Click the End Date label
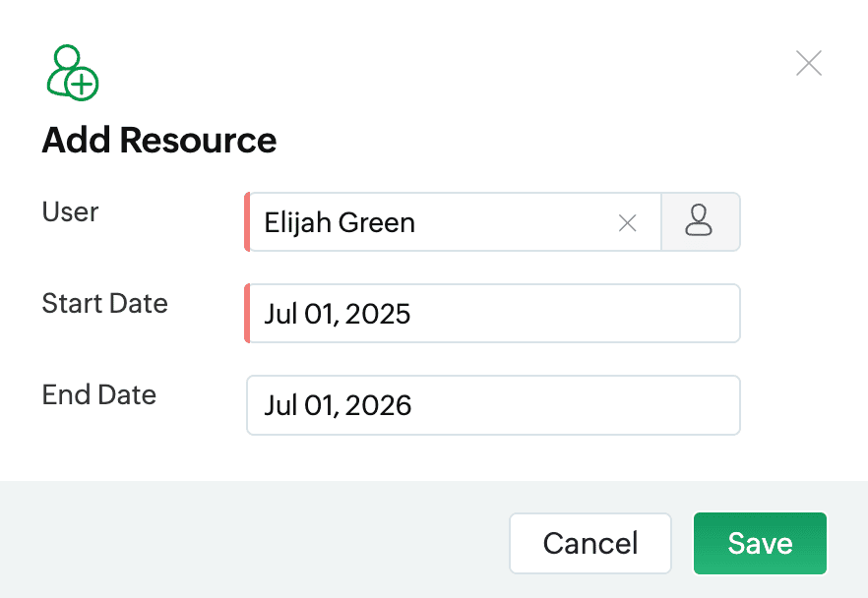Image resolution: width=868 pixels, height=598 pixels. [99, 395]
